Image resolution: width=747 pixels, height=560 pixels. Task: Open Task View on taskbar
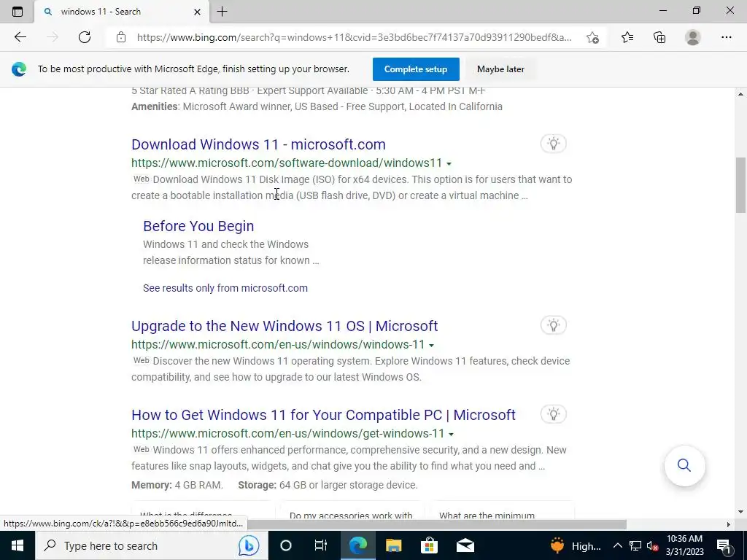coord(321,545)
